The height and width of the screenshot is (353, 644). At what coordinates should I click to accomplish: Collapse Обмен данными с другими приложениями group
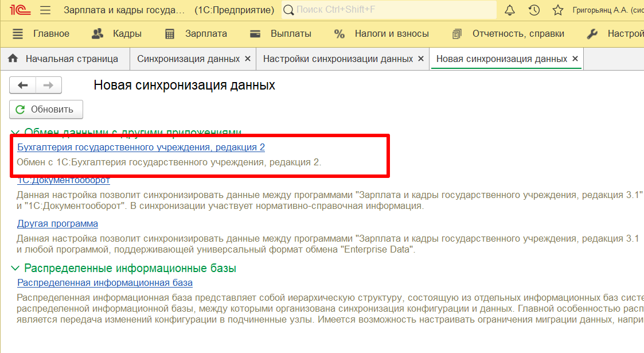pos(15,133)
